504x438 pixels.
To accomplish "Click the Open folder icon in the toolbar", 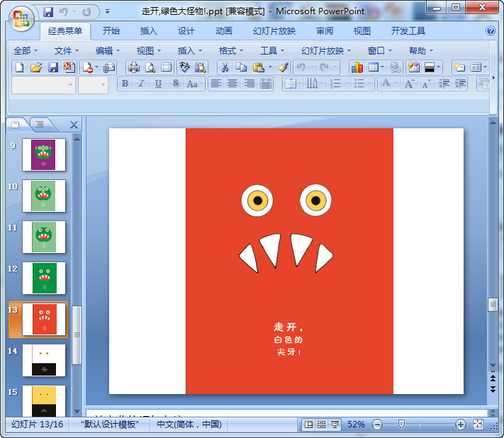I will 36,67.
